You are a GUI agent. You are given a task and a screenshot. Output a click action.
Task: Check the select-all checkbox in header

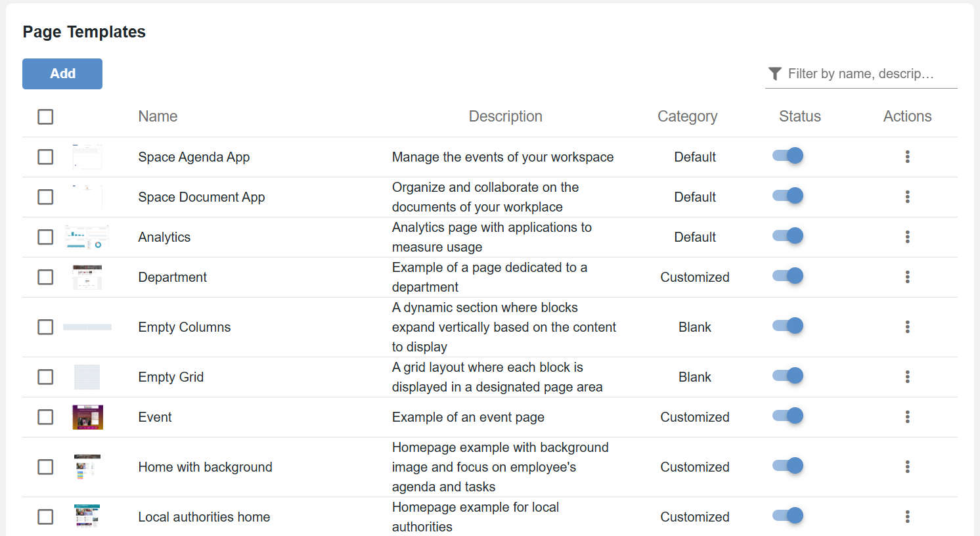(45, 116)
